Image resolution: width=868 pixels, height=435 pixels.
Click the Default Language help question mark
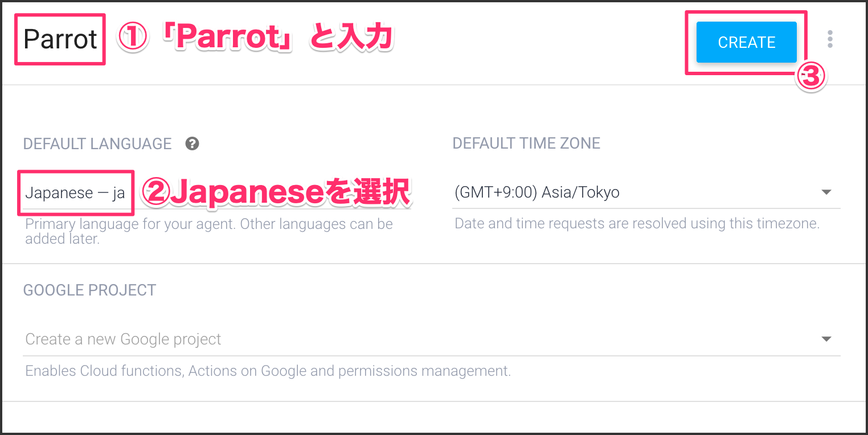tap(193, 143)
